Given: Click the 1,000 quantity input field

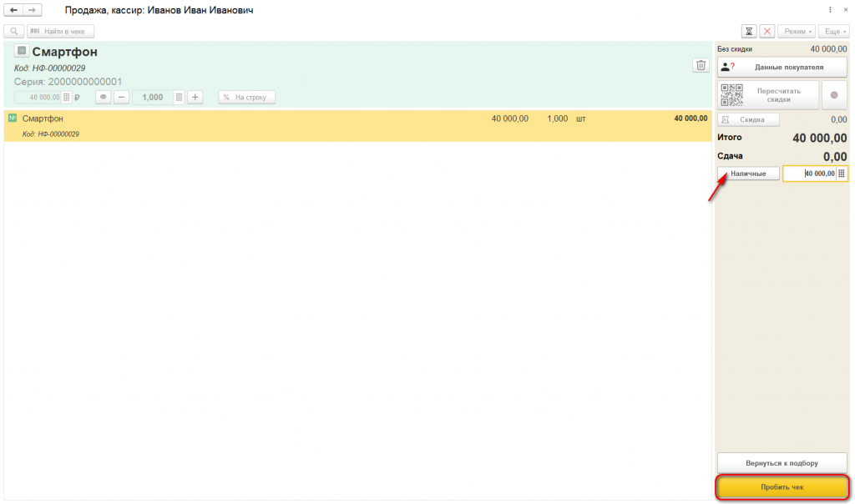Looking at the screenshot, I should pyautogui.click(x=154, y=98).
